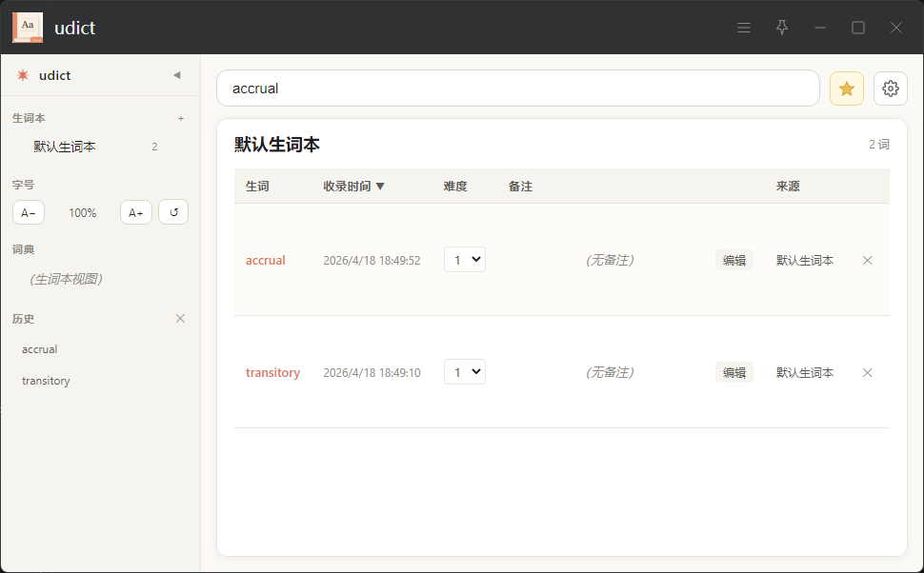Select 默认生词本 in the sidebar
This screenshot has width=924, height=573.
[x=65, y=147]
